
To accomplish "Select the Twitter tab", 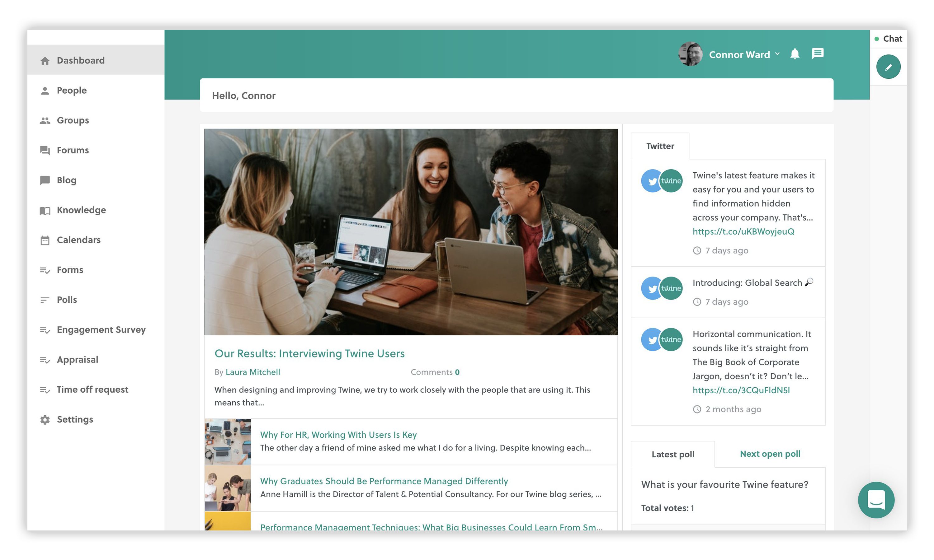I will [x=659, y=147].
